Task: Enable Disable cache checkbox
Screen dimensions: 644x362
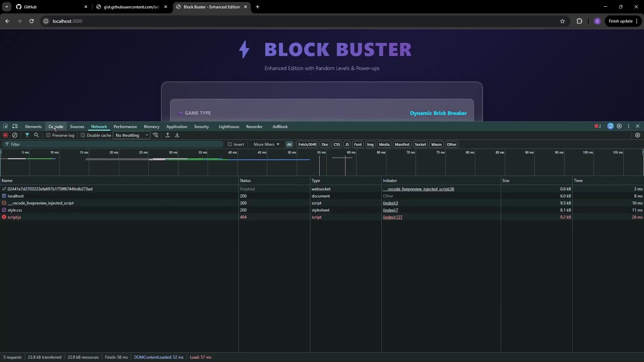Action: point(83,135)
